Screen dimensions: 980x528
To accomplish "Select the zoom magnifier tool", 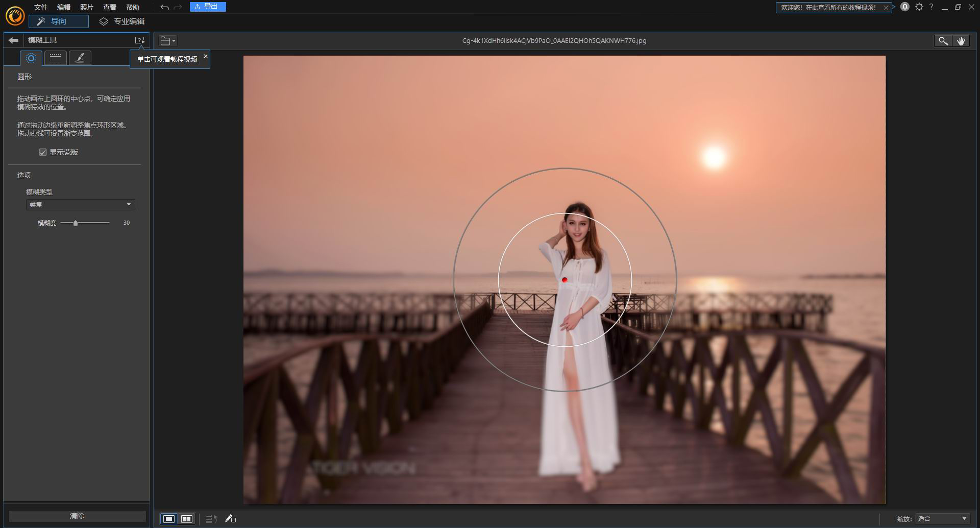I will [x=943, y=41].
